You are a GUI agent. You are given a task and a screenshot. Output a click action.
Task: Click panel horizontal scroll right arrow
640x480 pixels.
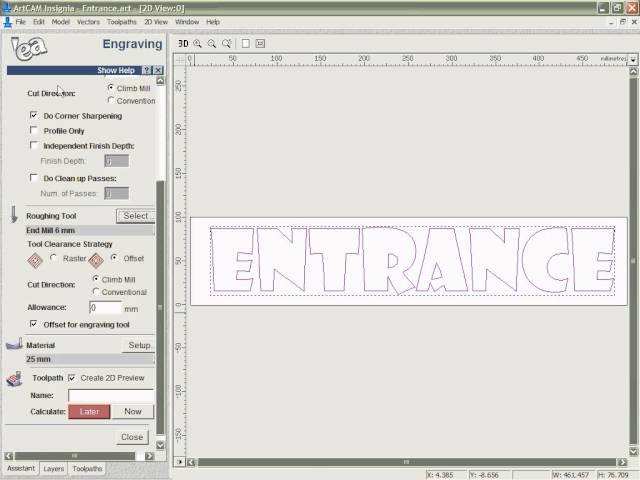point(149,456)
